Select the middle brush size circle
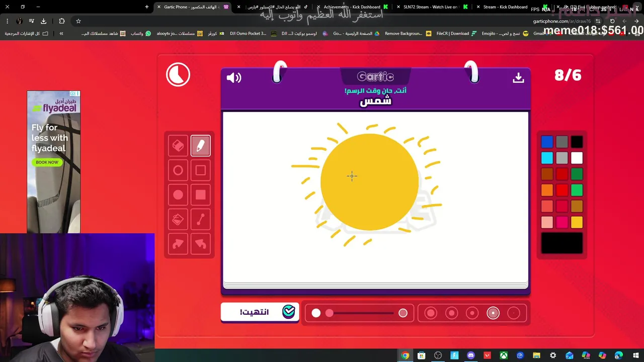Screen dimensions: 644x362 click(472, 313)
